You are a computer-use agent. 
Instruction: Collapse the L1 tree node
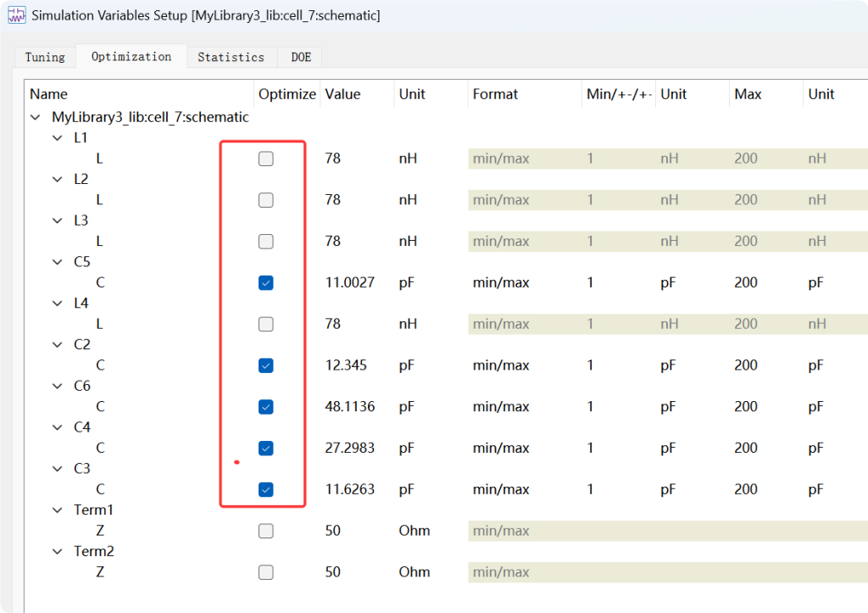58,138
